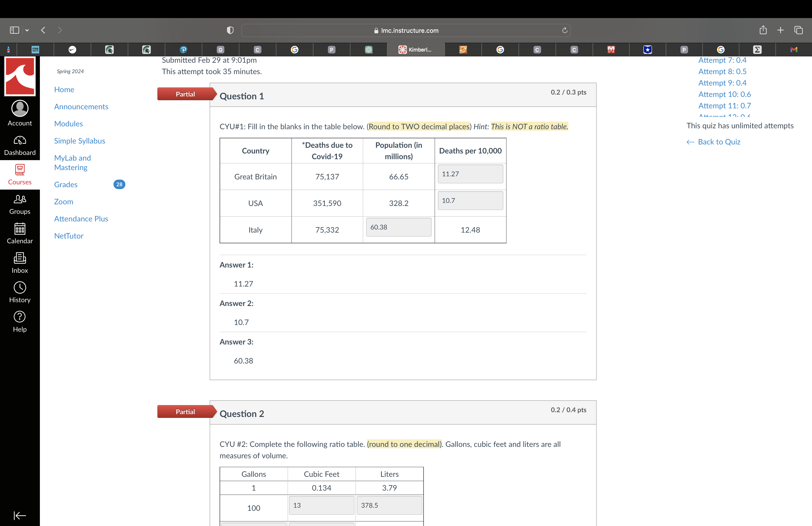Expand the sidebar dropdown chevron in Safari
This screenshot has width=812, height=526.
27,30
